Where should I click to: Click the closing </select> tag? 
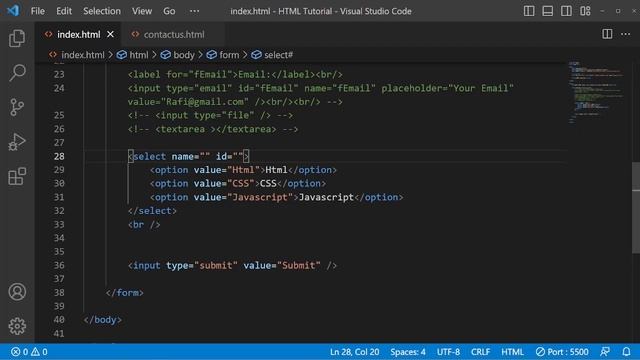click(152, 211)
